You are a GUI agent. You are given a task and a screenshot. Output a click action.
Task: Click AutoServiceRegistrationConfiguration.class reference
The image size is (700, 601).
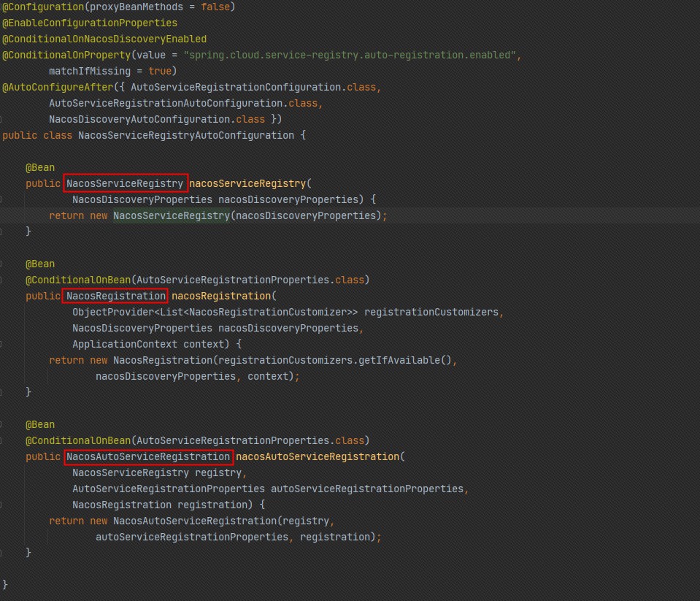click(253, 87)
